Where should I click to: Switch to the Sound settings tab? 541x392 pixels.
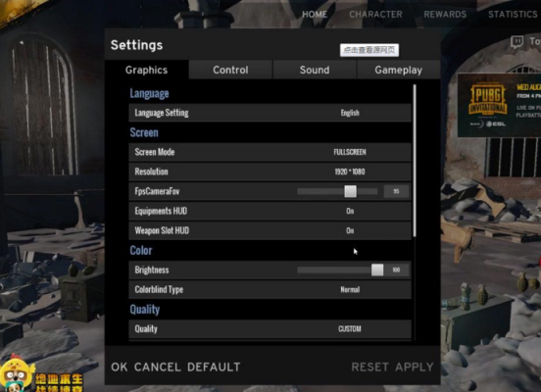pyautogui.click(x=315, y=70)
